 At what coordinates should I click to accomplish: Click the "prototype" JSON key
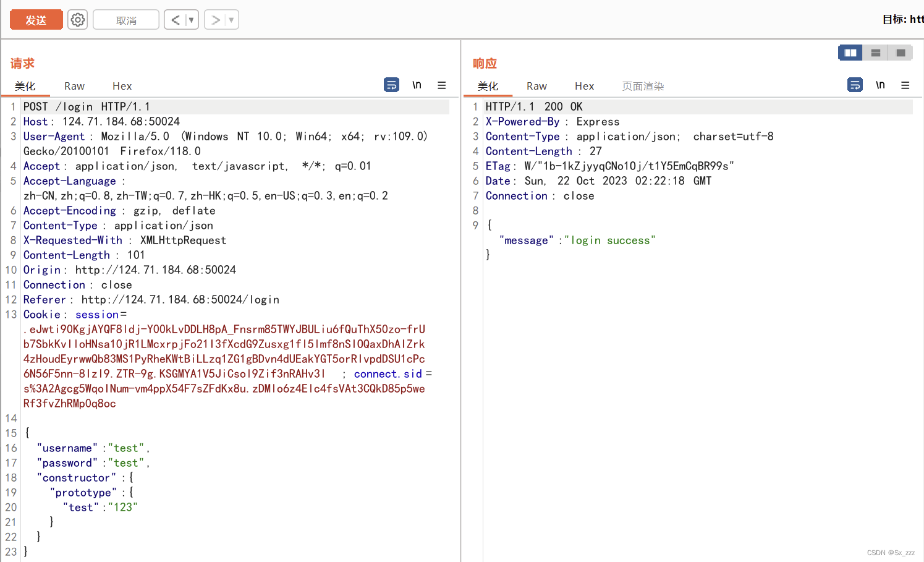83,493
